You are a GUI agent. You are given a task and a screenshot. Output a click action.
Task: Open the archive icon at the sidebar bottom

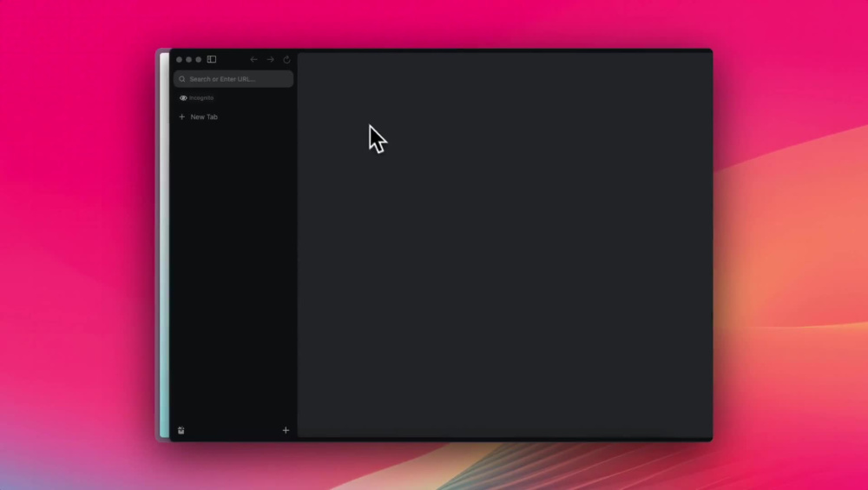[181, 430]
